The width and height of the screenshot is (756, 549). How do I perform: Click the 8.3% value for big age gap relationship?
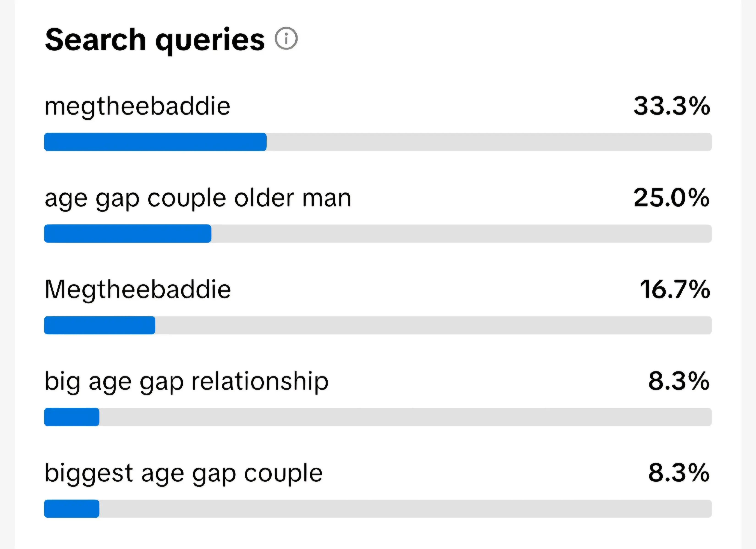pos(679,381)
